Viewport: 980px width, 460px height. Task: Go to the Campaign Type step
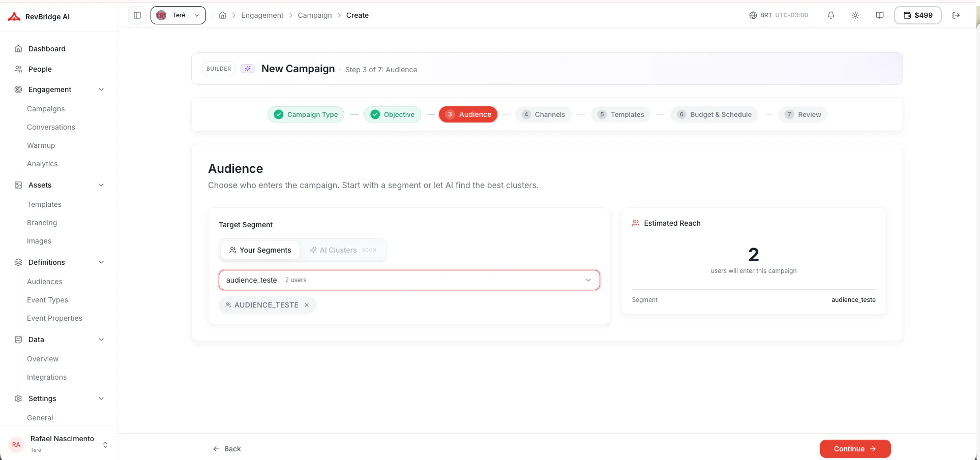306,114
